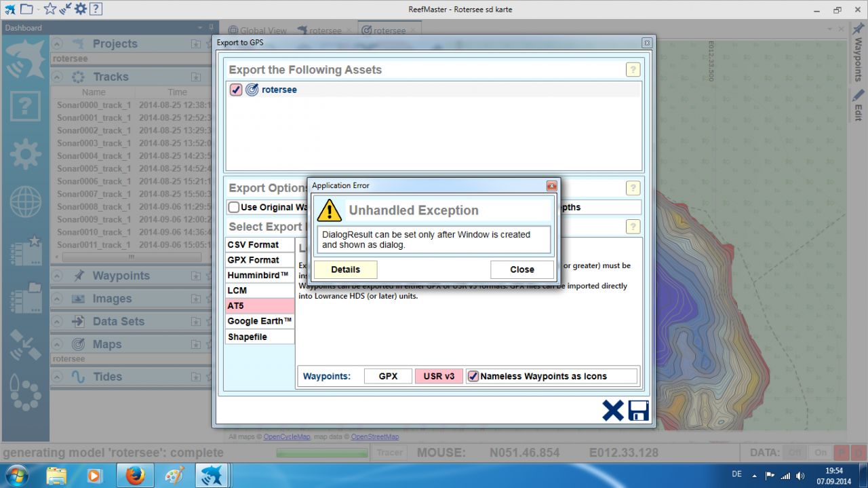Viewport: 868px width, 488px height.
Task: Launch Firefox from the taskbar
Action: click(x=135, y=475)
